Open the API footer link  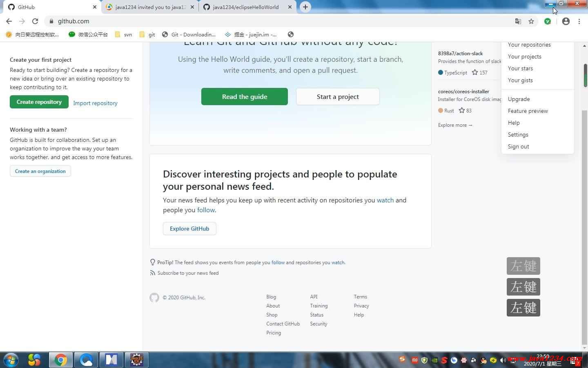pyautogui.click(x=314, y=297)
